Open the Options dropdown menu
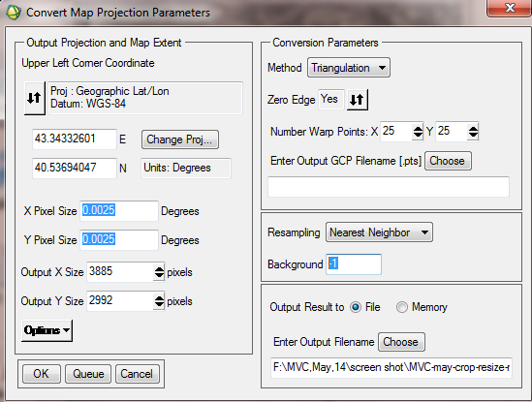532x402 pixels. click(x=47, y=330)
